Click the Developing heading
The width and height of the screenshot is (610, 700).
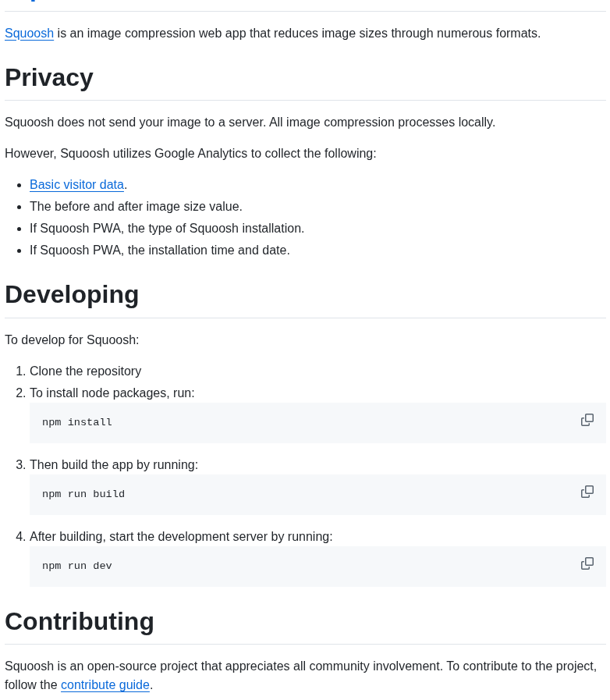pyautogui.click(x=72, y=294)
